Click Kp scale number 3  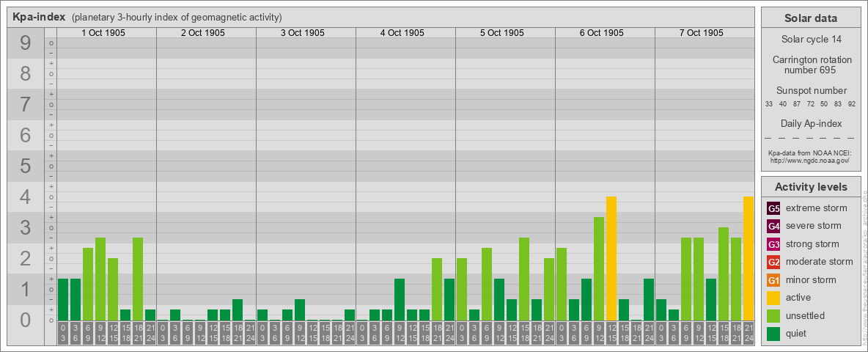[25, 227]
